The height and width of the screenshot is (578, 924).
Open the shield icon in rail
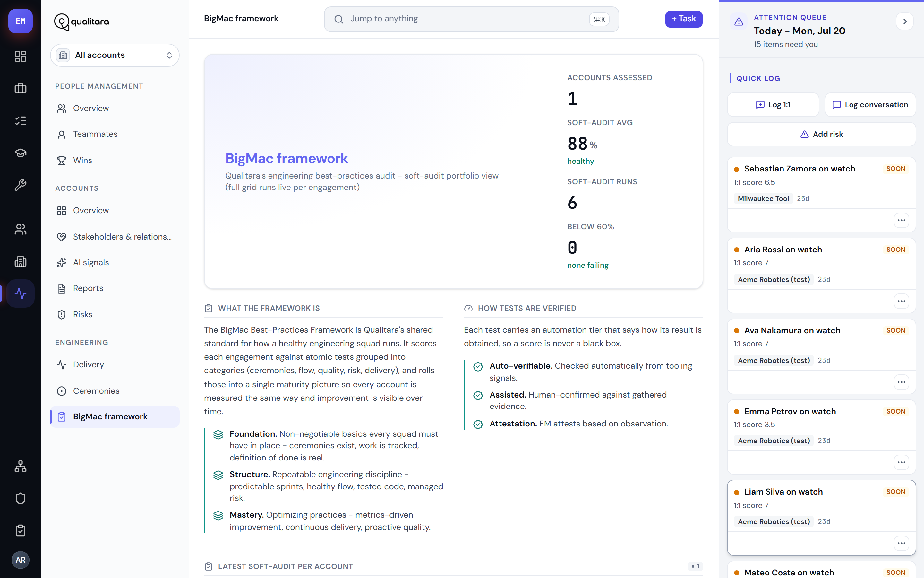click(21, 498)
